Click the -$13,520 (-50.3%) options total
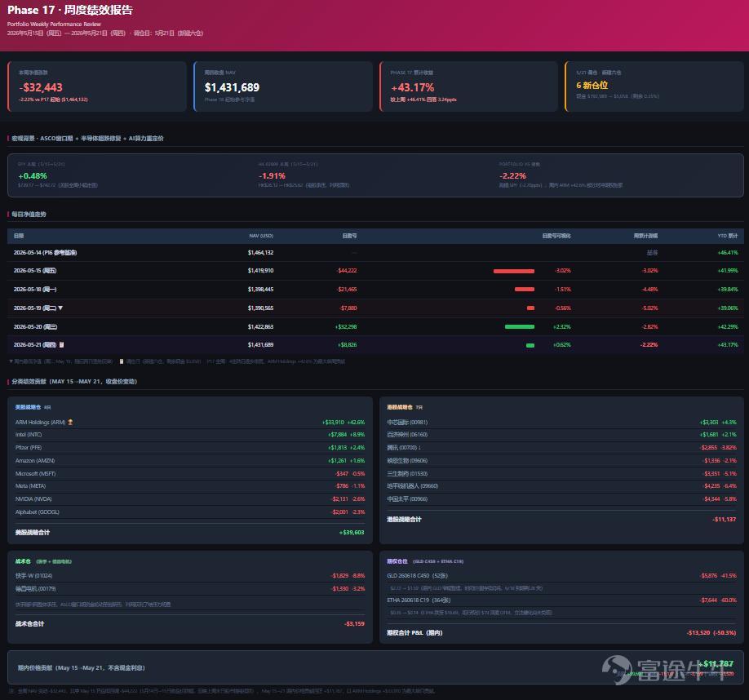Screen dimensions: 749x700 point(711,632)
